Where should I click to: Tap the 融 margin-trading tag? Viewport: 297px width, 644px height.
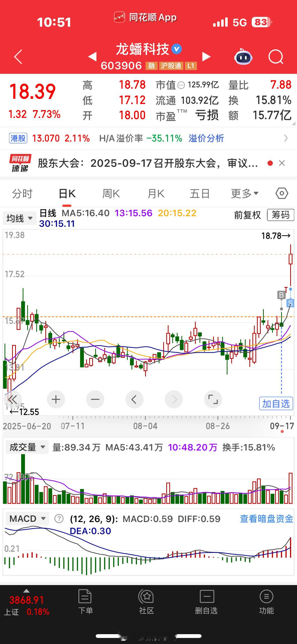151,66
